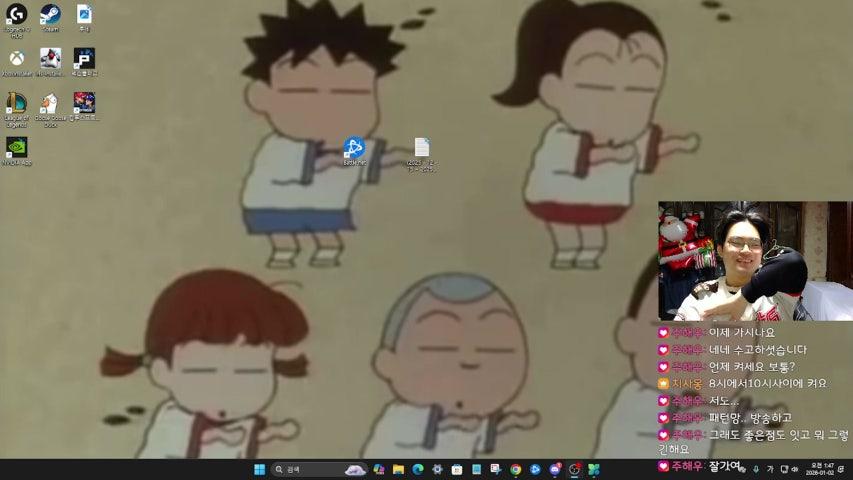The image size is (853, 480).
Task: Launch League of Legends from the desktop
Action: (17, 109)
